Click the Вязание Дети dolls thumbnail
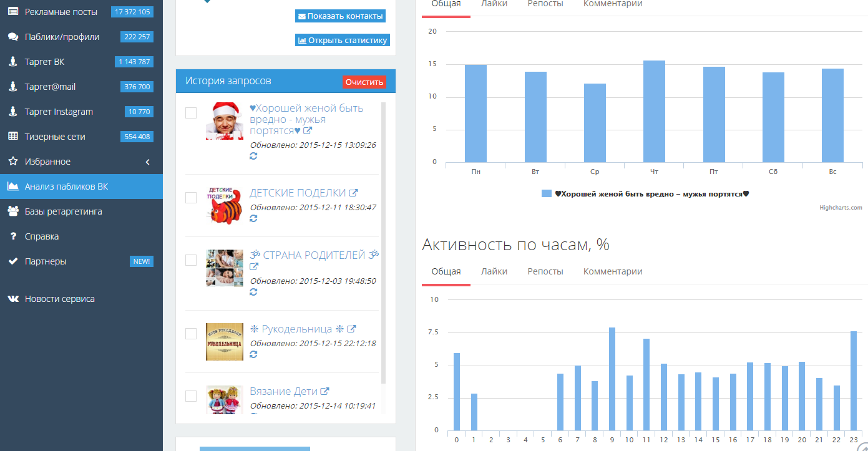Viewport: 868px width, 451px height. coord(225,400)
